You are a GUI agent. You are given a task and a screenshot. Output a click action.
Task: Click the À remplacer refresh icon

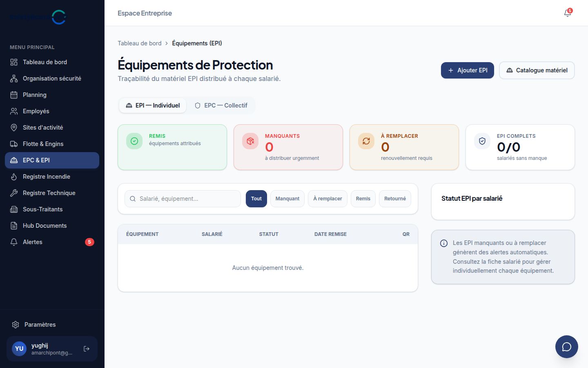tap(366, 141)
